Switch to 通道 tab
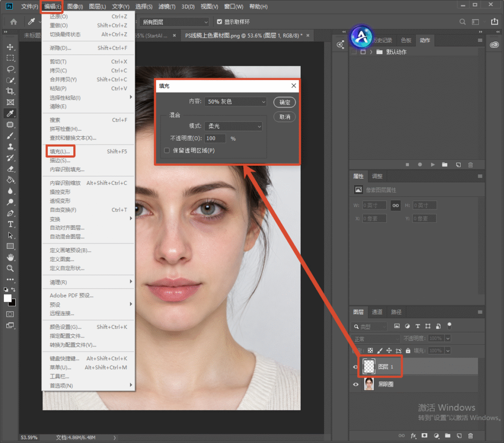This screenshot has height=443, width=504. point(377,312)
